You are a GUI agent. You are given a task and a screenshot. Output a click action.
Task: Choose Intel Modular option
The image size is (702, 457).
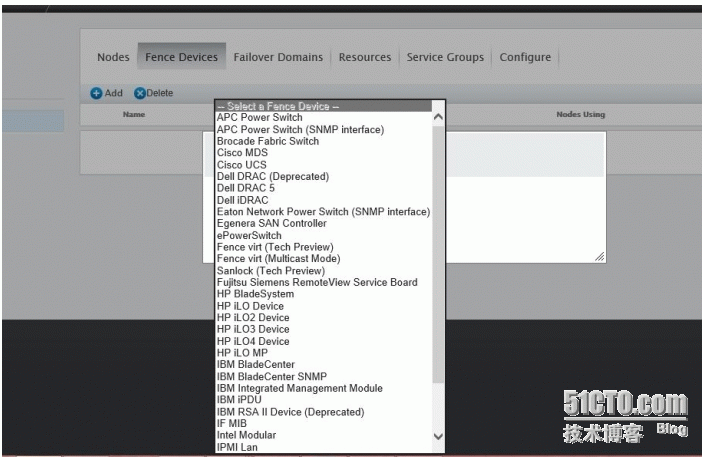324,435
